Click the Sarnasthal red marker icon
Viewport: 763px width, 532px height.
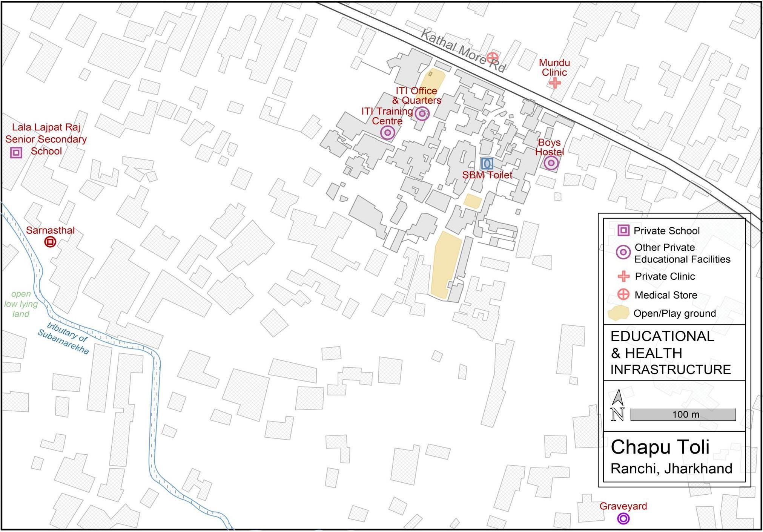50,242
